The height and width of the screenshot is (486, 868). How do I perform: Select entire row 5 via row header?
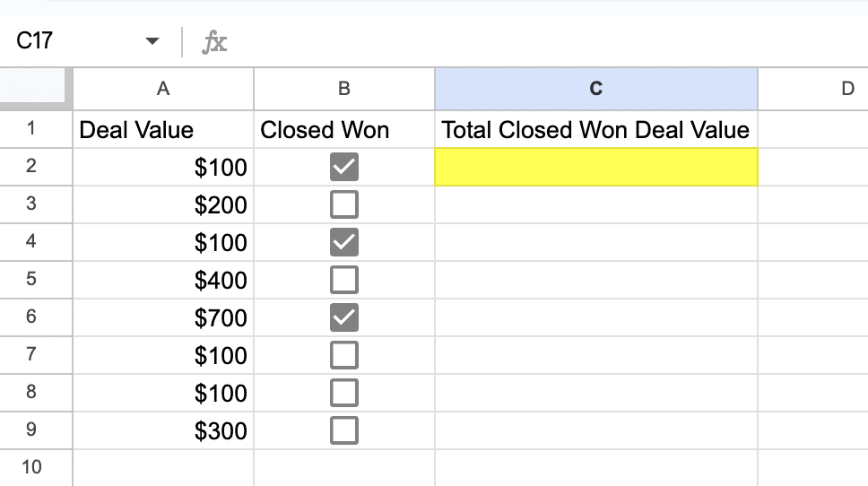[31, 281]
